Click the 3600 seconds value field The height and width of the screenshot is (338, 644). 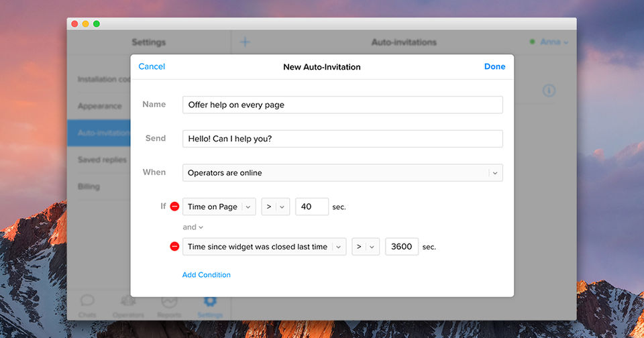click(x=402, y=247)
